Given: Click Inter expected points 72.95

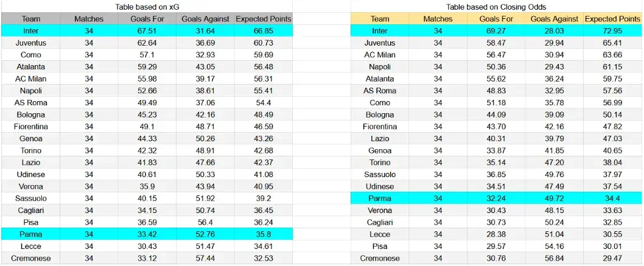Looking at the screenshot, I should coord(612,31).
